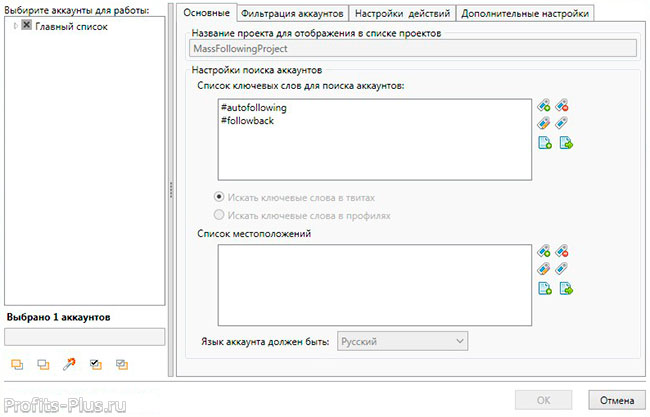Click inside the empty locations list box
Screen dimensions: 650x417
375,285
